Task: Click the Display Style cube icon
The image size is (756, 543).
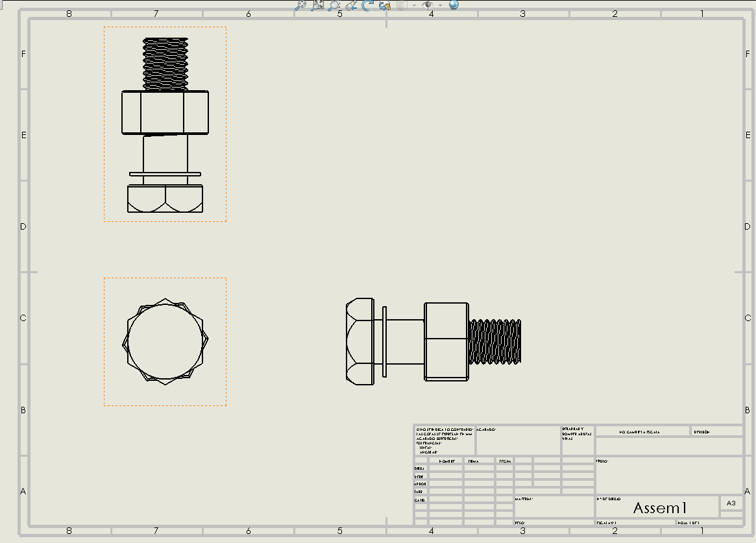Action: point(402,5)
